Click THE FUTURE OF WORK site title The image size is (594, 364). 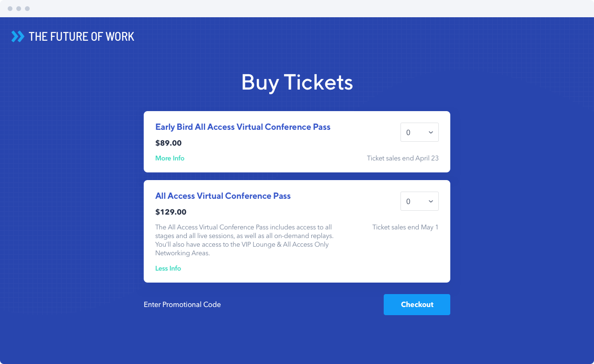click(81, 36)
